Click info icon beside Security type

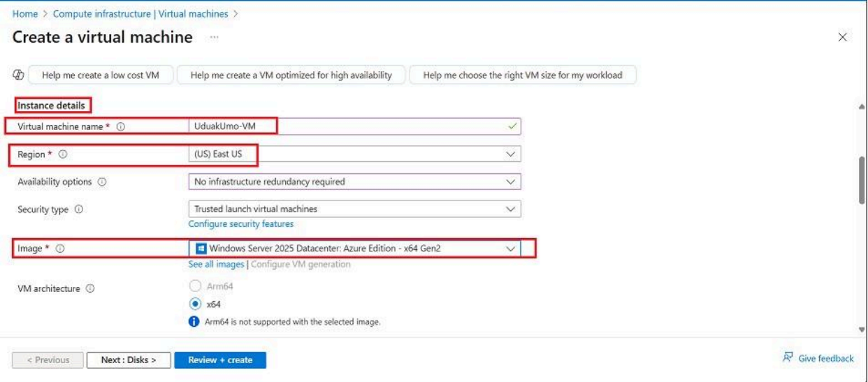79,210
